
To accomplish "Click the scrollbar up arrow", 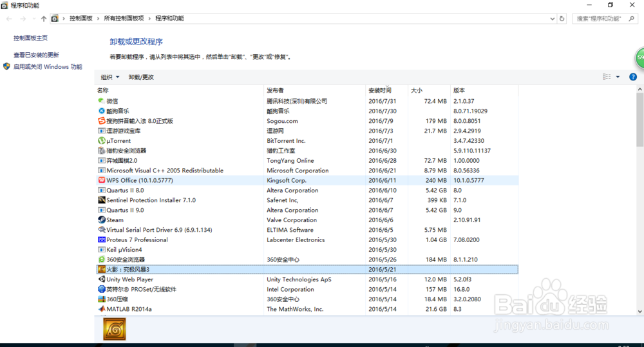I will pos(639,89).
